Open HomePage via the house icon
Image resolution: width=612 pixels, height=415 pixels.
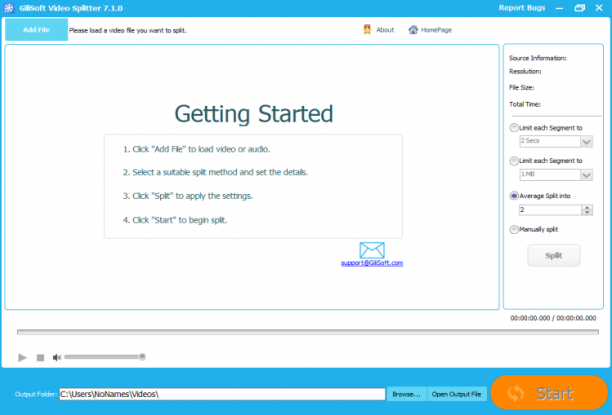pyautogui.click(x=413, y=30)
